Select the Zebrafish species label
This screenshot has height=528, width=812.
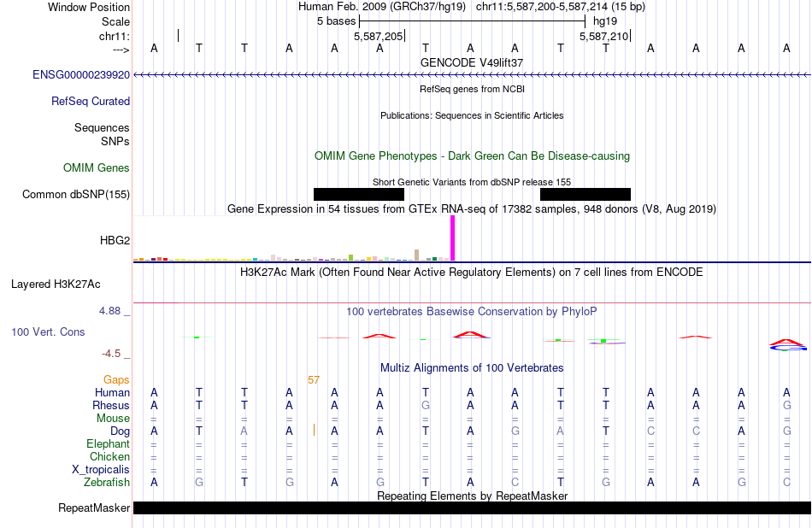pos(107,482)
